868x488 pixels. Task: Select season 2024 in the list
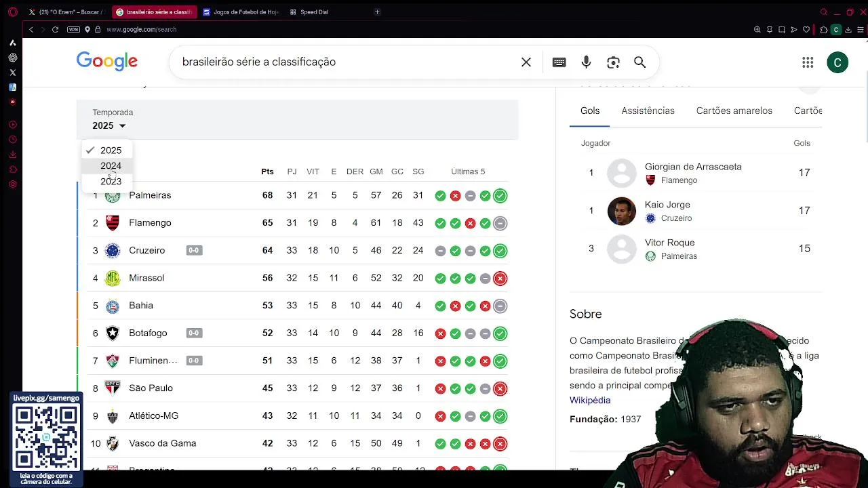coord(106,166)
